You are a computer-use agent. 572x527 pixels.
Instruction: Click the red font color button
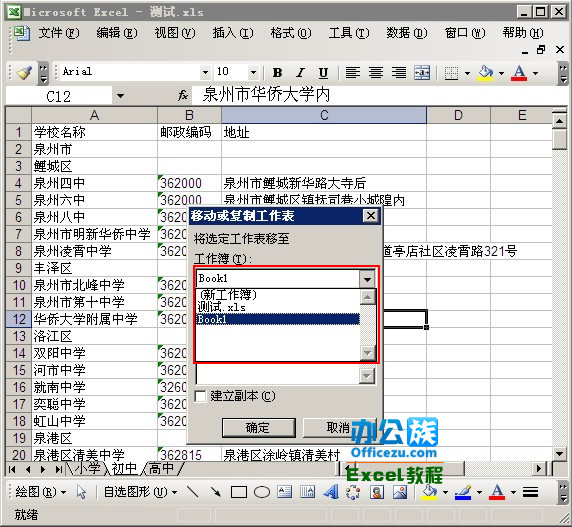pyautogui.click(x=519, y=73)
